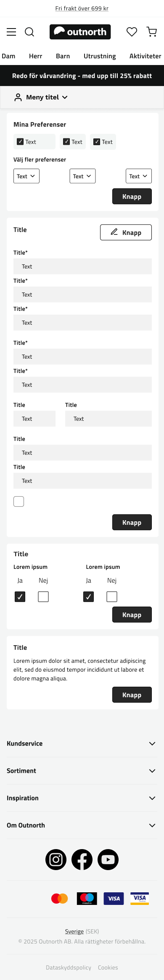Click the Knapp edit button with pencil
164x980 pixels.
tap(126, 232)
